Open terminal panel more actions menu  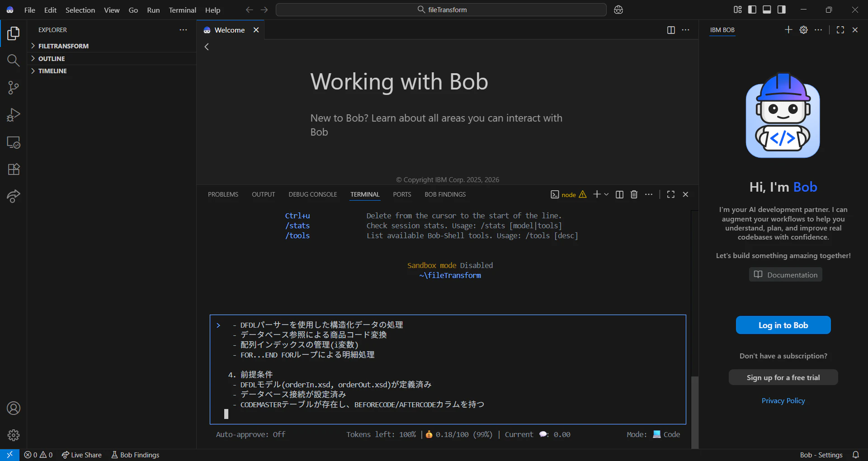click(649, 194)
